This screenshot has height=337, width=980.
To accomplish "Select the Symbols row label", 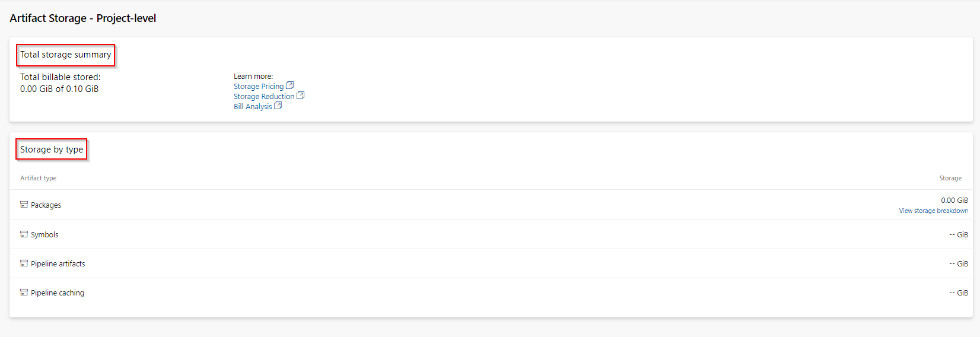I will tap(44, 235).
